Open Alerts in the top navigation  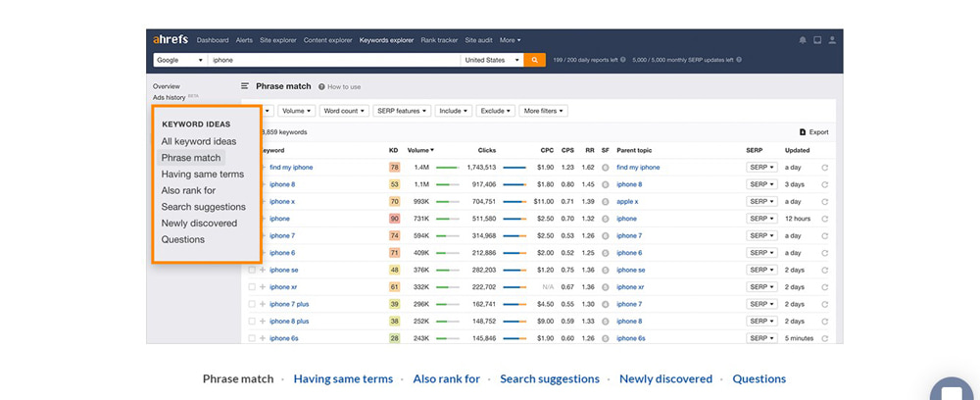click(x=244, y=40)
